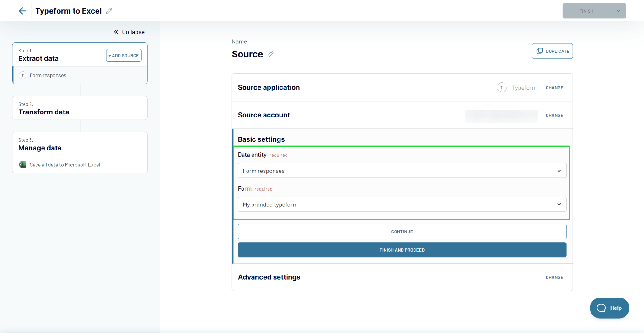Change the Source account
The width and height of the screenshot is (644, 333).
(554, 115)
